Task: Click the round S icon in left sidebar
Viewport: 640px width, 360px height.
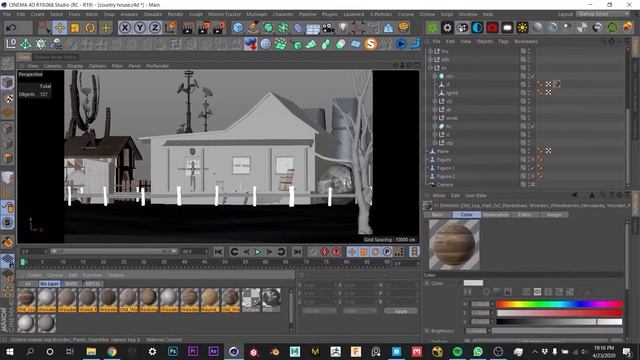Action: pyautogui.click(x=7, y=222)
